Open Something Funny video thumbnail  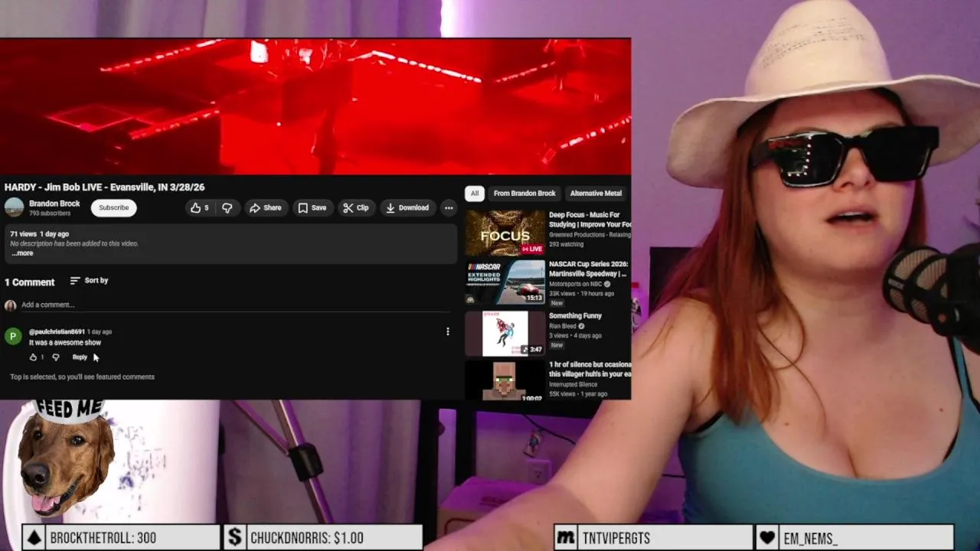click(x=505, y=333)
